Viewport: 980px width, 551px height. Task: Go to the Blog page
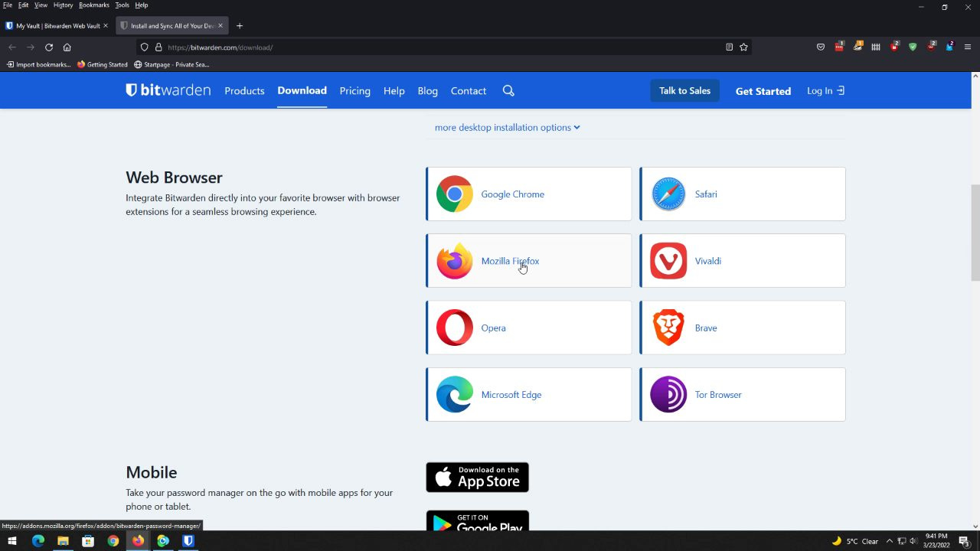click(x=428, y=91)
